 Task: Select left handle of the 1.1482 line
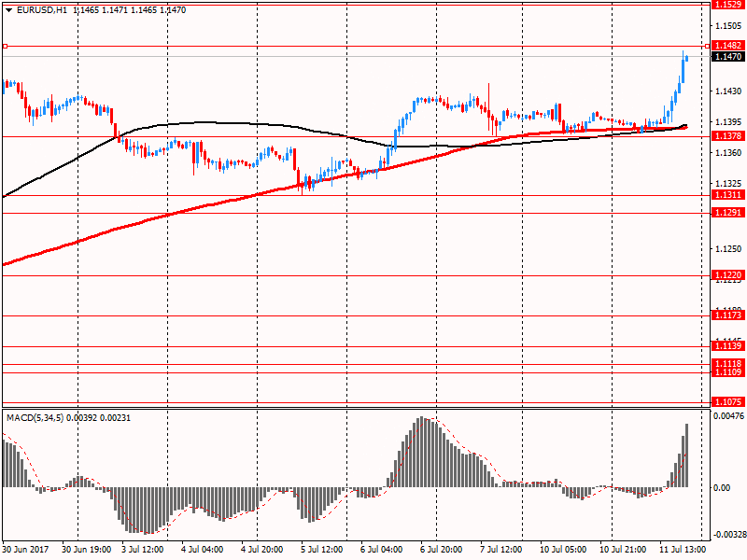pos(5,46)
